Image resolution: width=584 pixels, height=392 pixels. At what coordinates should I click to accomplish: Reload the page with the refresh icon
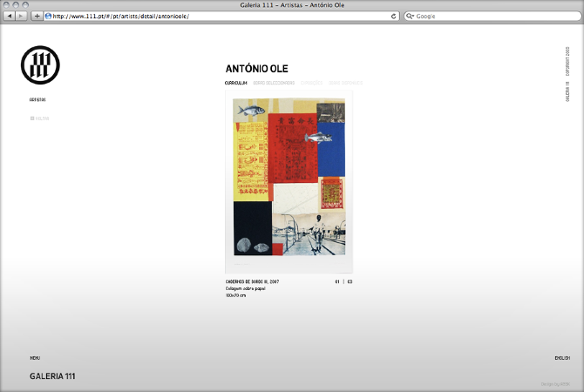[394, 16]
